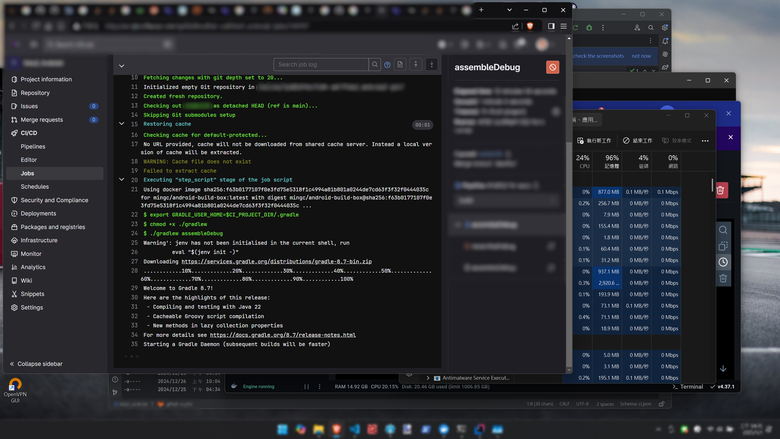This screenshot has height=439, width=780.
Task: Open Deployments in the sidebar
Action: pyautogui.click(x=33, y=213)
